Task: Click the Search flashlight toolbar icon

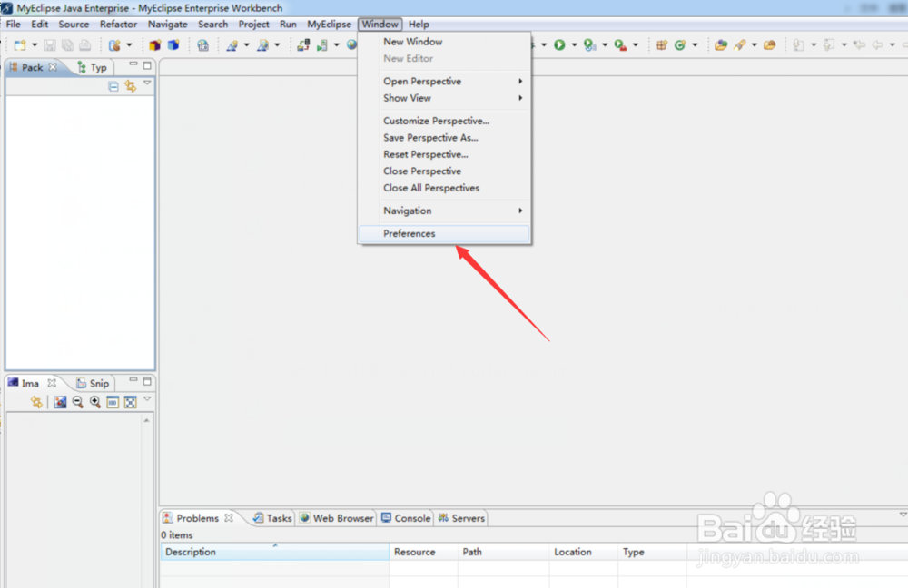Action: click(739, 45)
